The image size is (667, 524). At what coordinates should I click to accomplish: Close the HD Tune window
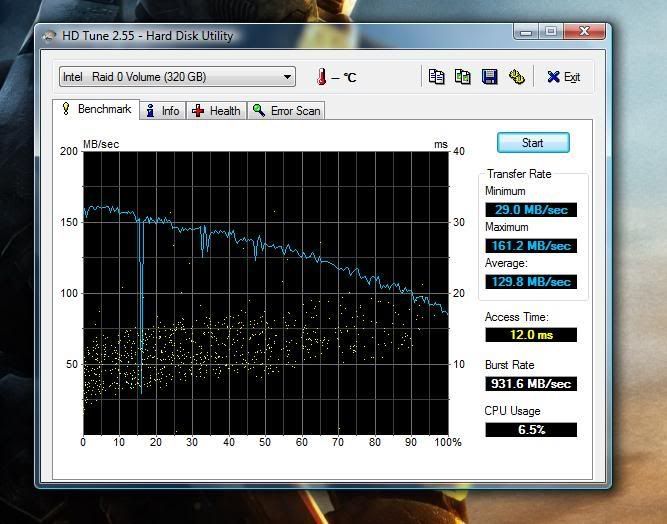pos(584,32)
